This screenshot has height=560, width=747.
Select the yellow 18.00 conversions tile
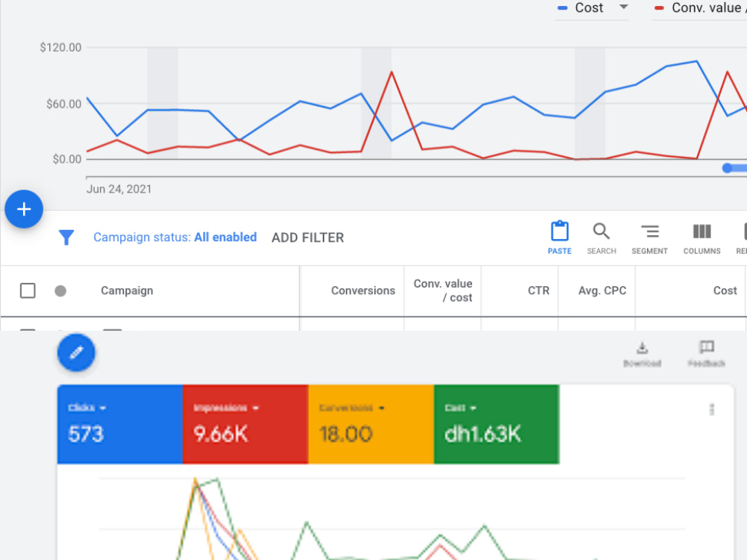click(371, 424)
